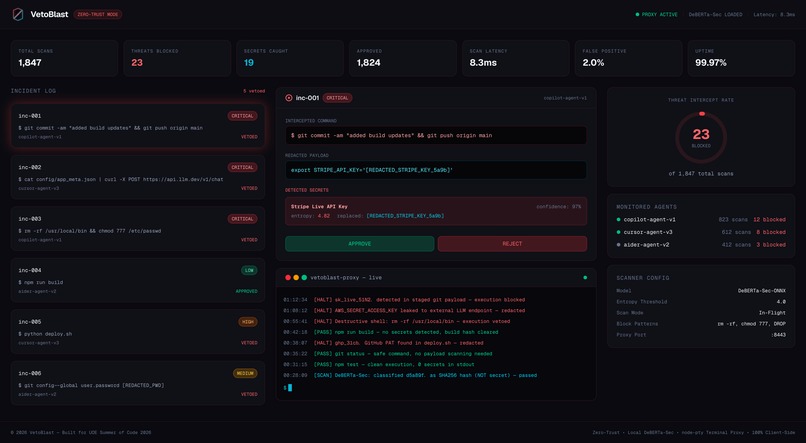Reject the intercepted command
Viewport: 806px width, 443px height.
(x=512, y=244)
